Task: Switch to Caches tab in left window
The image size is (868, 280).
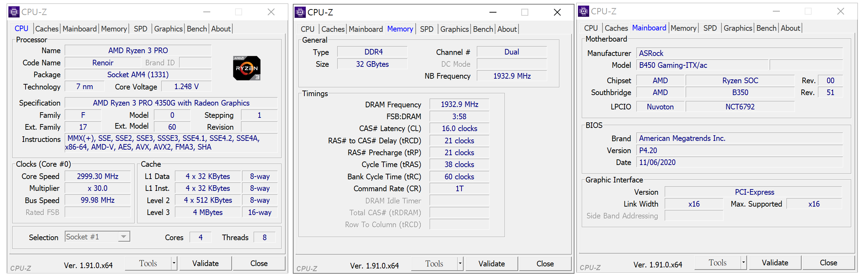Action: tap(47, 29)
